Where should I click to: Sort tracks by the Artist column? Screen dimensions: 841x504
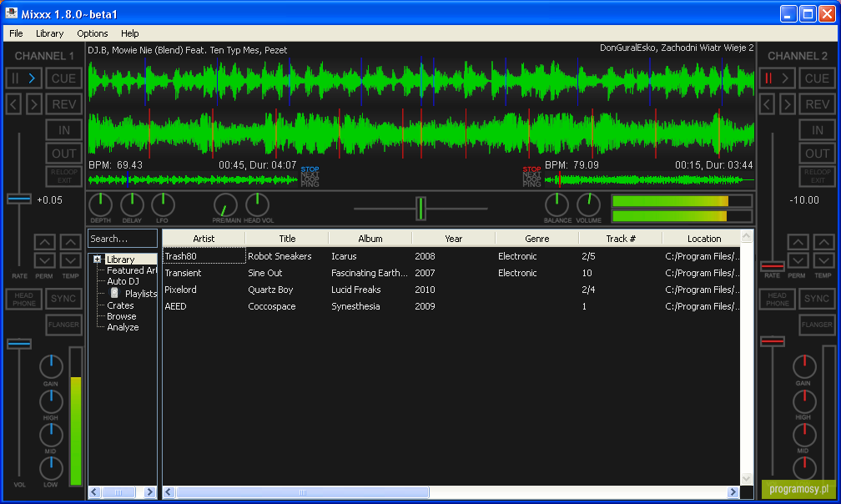pos(204,239)
